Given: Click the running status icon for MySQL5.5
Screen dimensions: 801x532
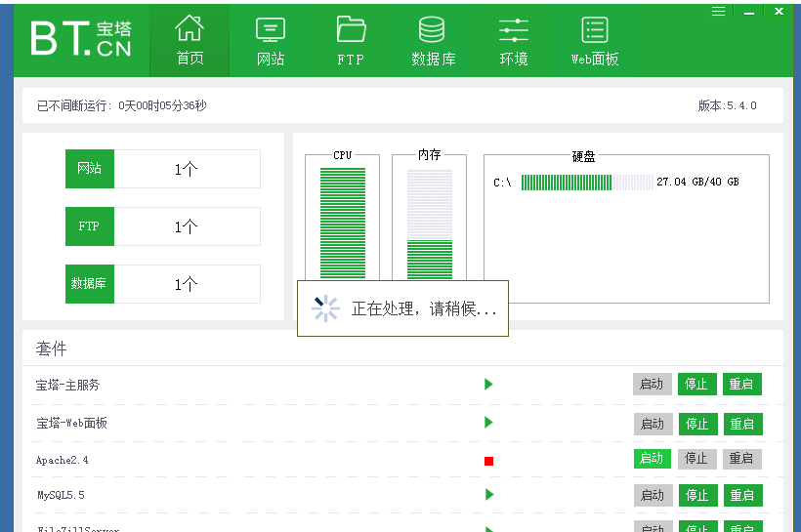Looking at the screenshot, I should click(488, 494).
